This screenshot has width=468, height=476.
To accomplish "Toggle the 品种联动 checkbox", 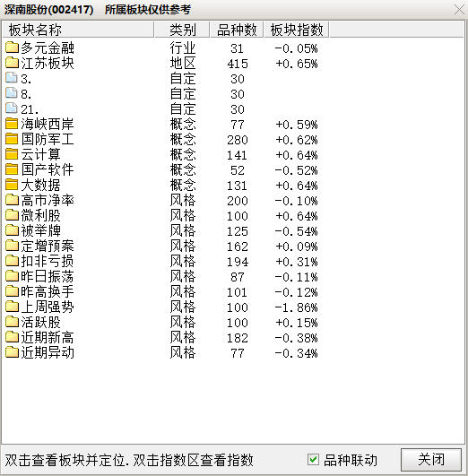I will [x=313, y=460].
